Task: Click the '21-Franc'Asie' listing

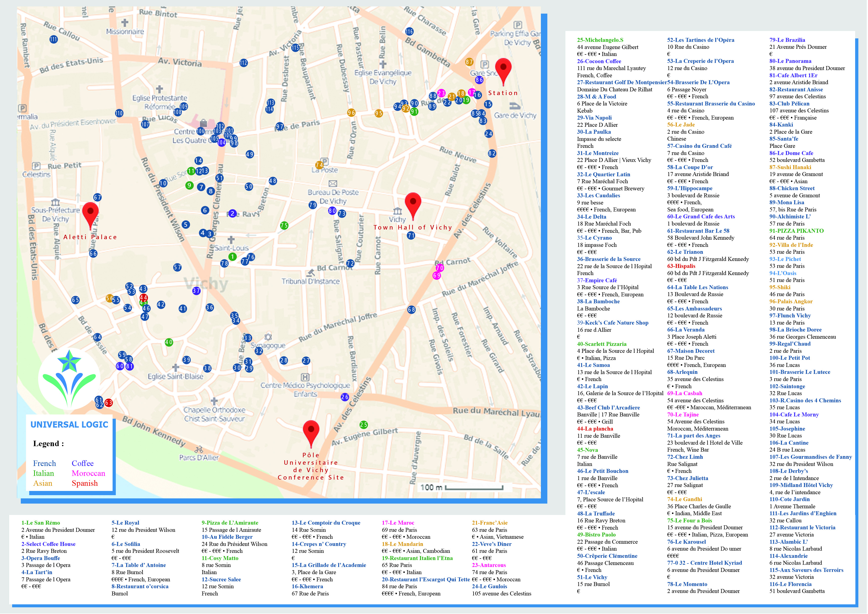Action: point(490,523)
